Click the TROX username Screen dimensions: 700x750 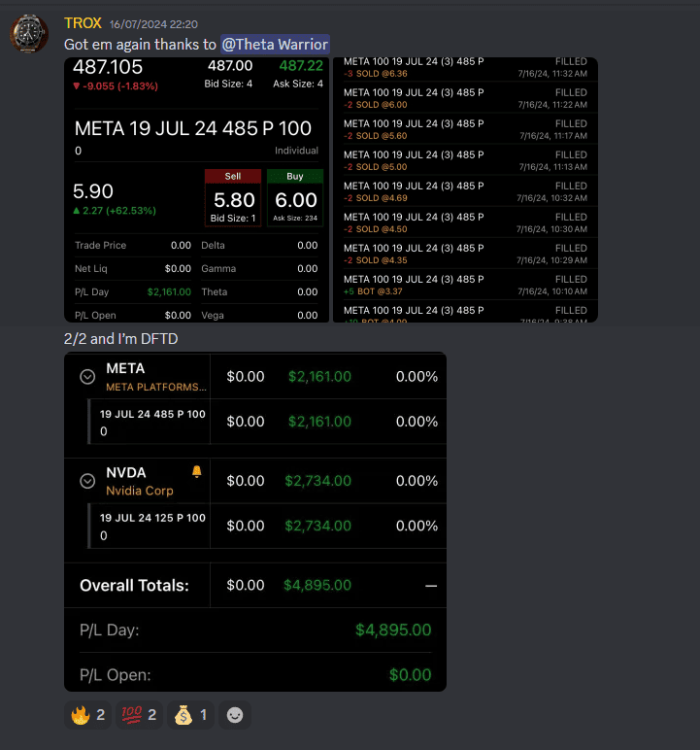tap(83, 23)
